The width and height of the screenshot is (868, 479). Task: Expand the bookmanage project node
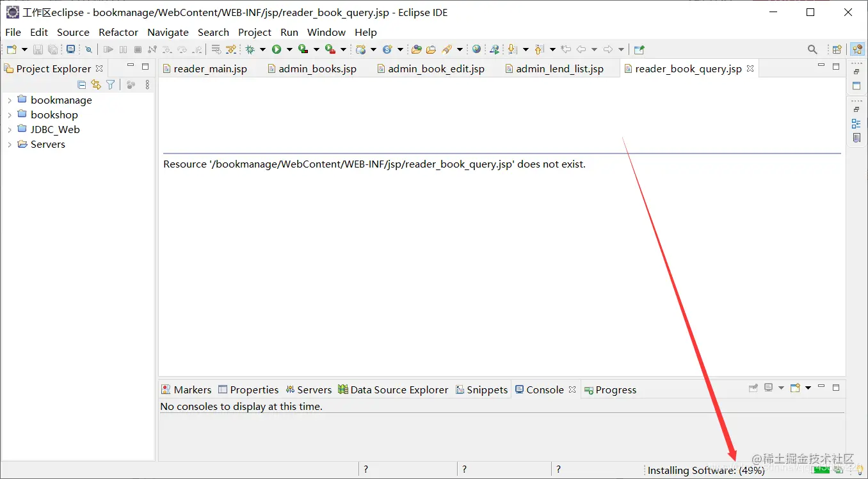(9, 100)
